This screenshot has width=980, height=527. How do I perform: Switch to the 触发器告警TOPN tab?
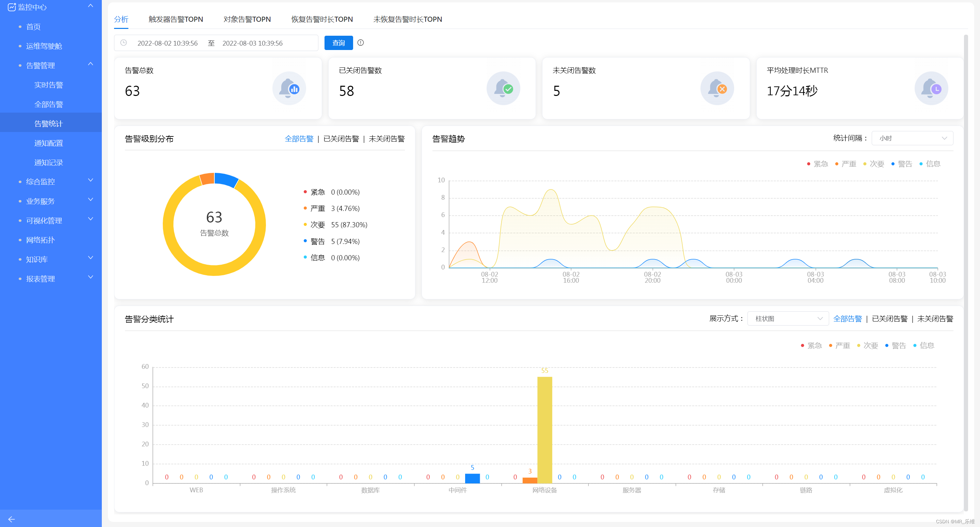(x=176, y=19)
